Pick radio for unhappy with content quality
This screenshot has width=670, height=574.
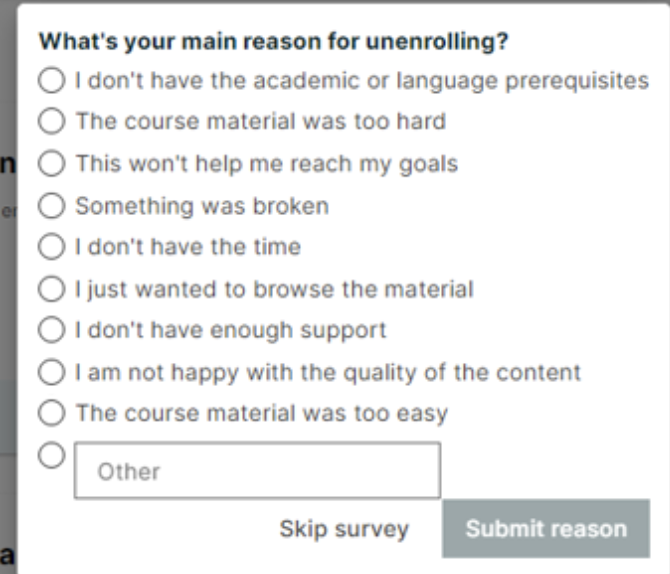(52, 372)
